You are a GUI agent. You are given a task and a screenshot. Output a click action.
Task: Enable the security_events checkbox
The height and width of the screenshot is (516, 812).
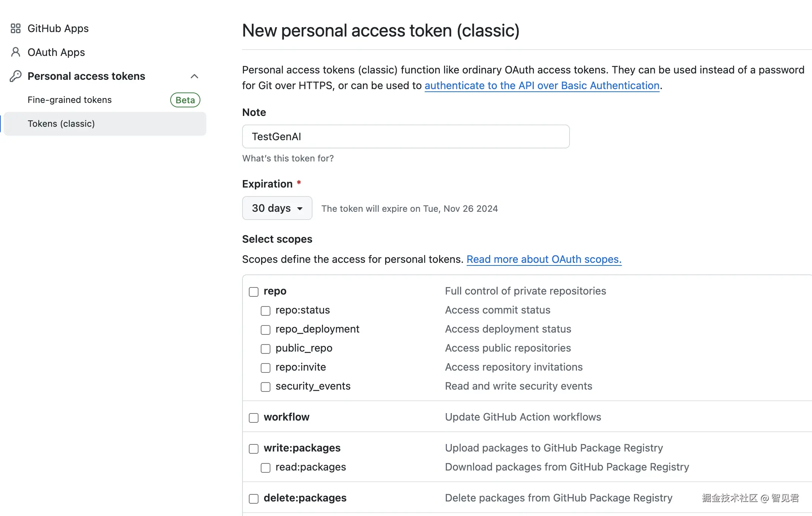(266, 387)
